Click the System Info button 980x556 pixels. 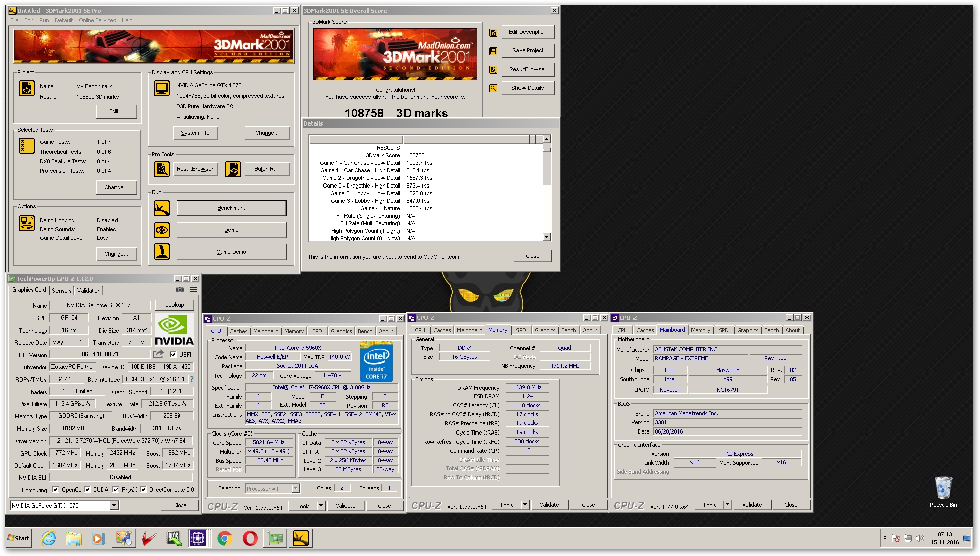tap(195, 133)
